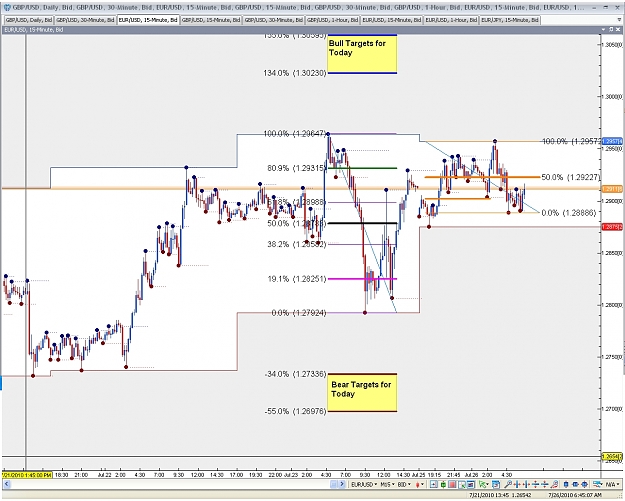Click the 50.0% (1.29227) retracement label
Viewport: 625px width, 501px height.
(x=570, y=177)
